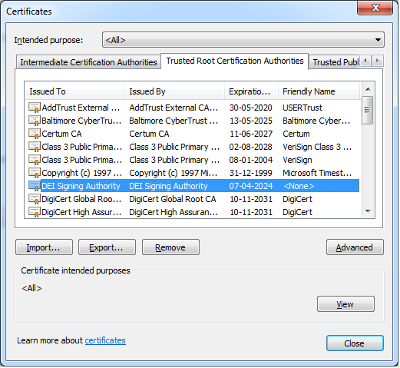Click the VeriSign Class 3 friendly name cell
Screen dimensions: 400x368
click(317, 147)
